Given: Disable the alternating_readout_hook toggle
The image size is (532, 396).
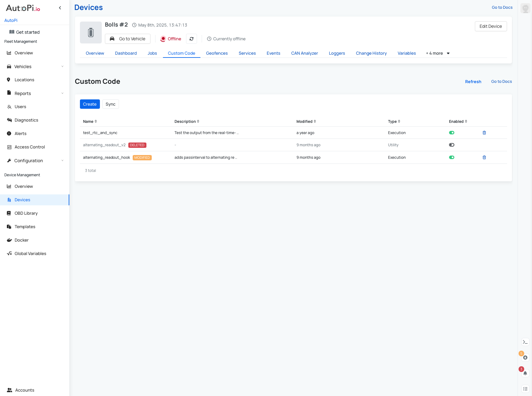Looking at the screenshot, I should click(x=452, y=157).
